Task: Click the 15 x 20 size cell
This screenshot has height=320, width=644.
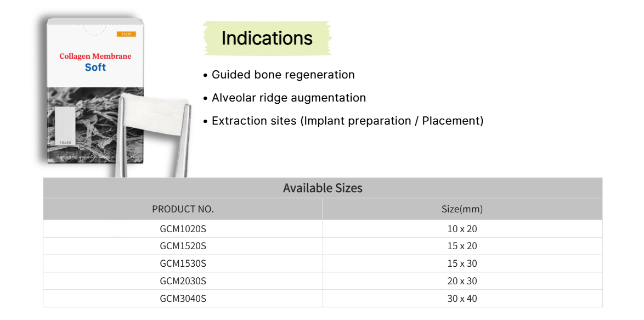Action: [x=462, y=246]
